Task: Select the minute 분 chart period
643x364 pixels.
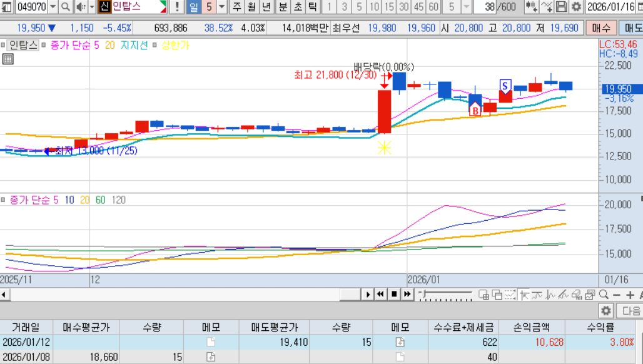Action: (283, 6)
